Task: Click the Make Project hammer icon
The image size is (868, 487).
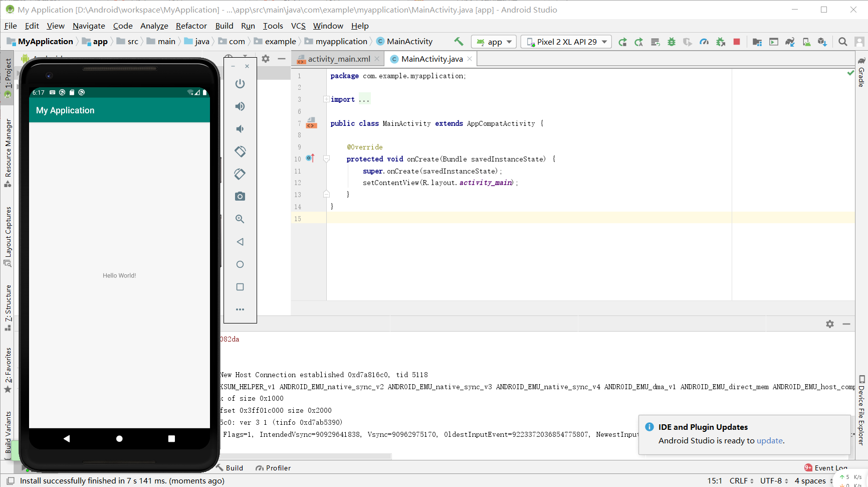Action: pos(459,42)
